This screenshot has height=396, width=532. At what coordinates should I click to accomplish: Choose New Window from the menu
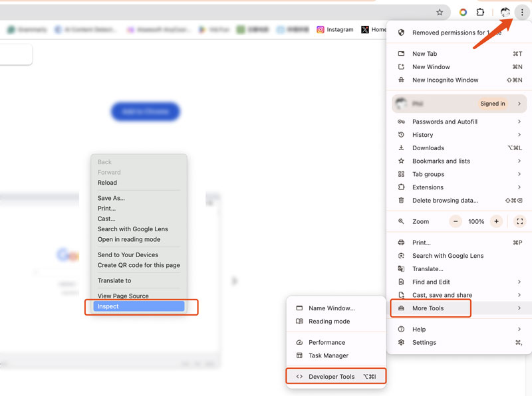pyautogui.click(x=460, y=67)
